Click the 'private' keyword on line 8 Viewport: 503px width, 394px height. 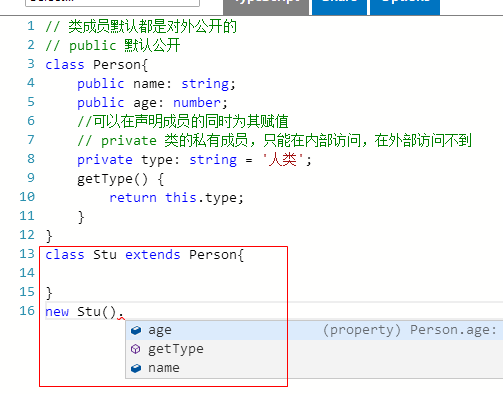(105, 160)
